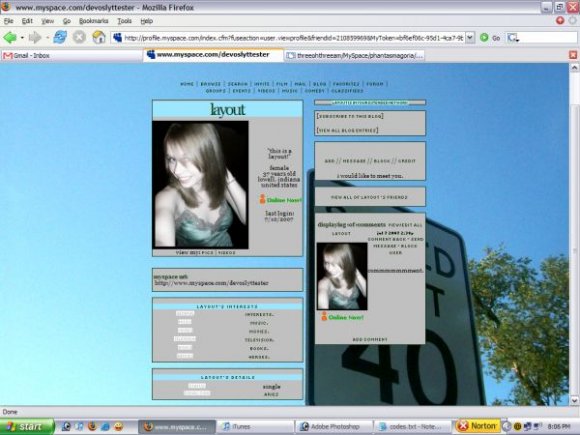Select the www.myspace.com/devoslyttester tab
This screenshot has width=580, height=435.
213,55
